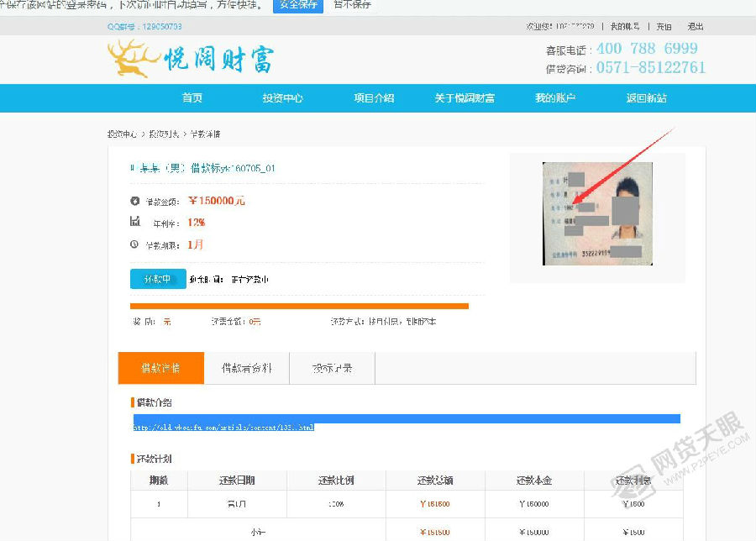Click the clock icon beside 借款期限

point(136,246)
